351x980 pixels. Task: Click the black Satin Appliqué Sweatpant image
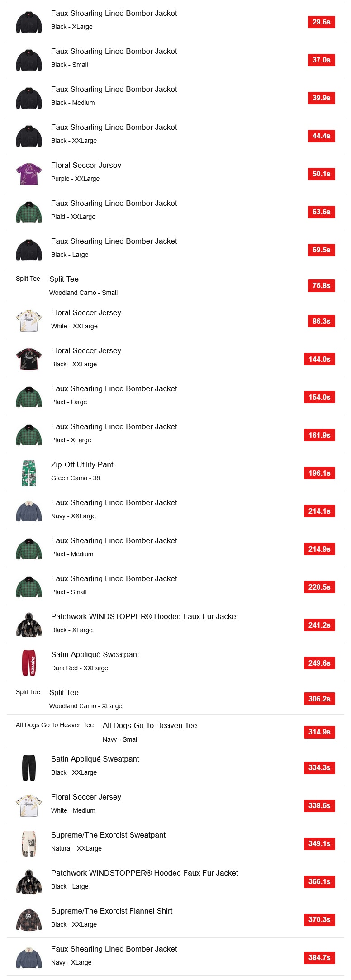[x=29, y=767]
